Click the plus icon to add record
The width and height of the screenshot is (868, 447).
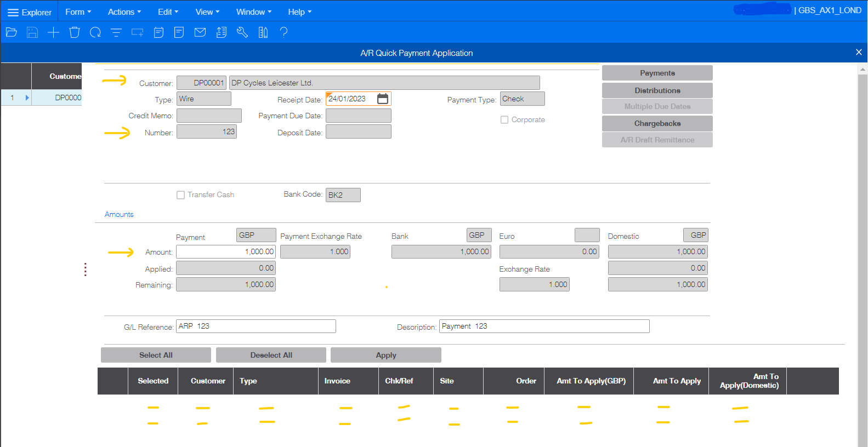(x=53, y=33)
